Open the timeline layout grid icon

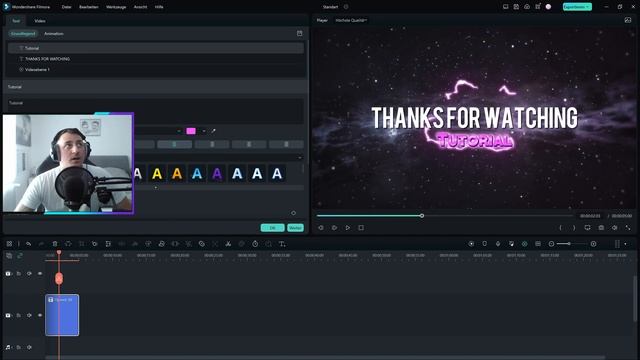(x=9, y=244)
